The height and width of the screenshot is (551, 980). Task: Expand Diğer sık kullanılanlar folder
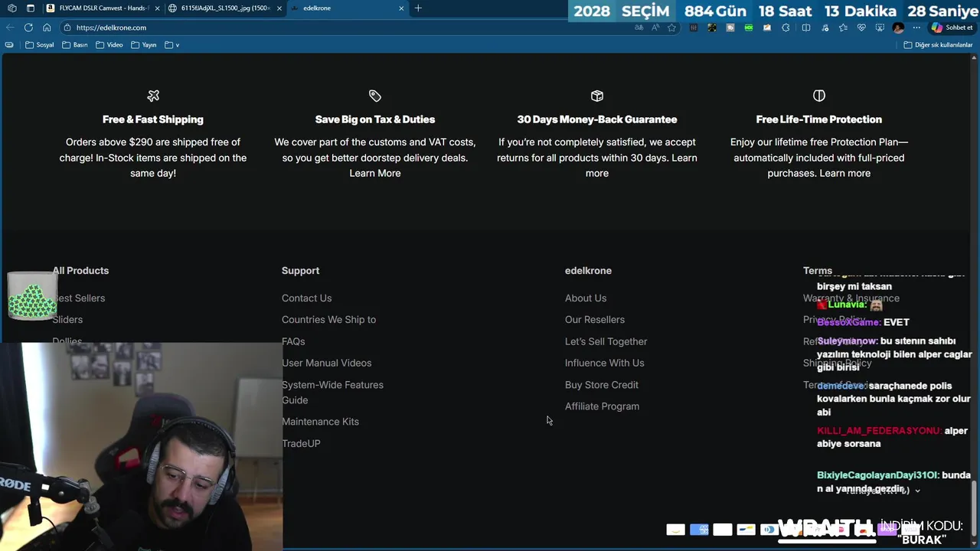pyautogui.click(x=938, y=45)
